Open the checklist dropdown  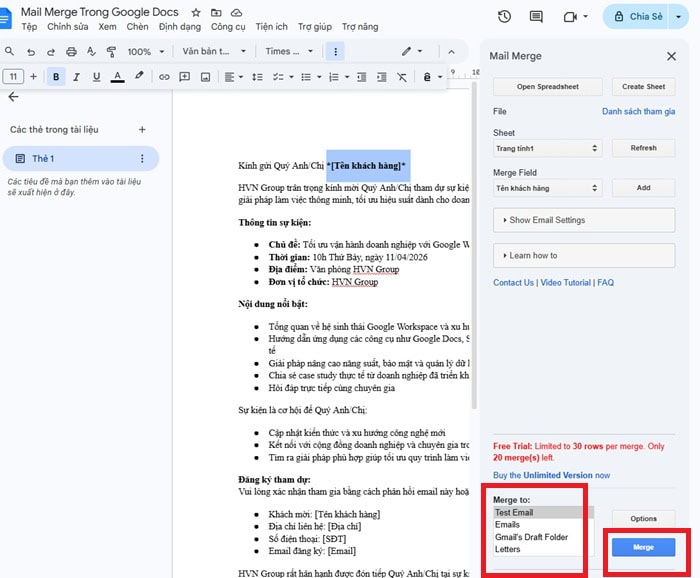coord(283,77)
